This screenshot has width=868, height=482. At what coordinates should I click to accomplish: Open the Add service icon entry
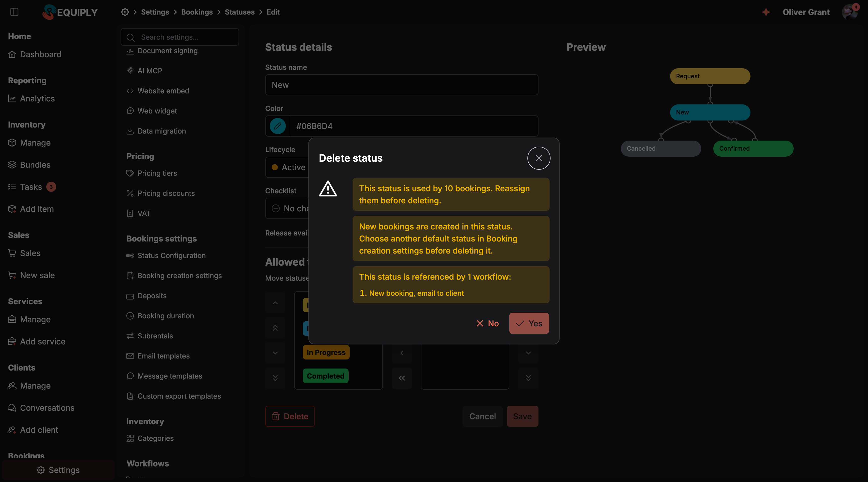37,341
